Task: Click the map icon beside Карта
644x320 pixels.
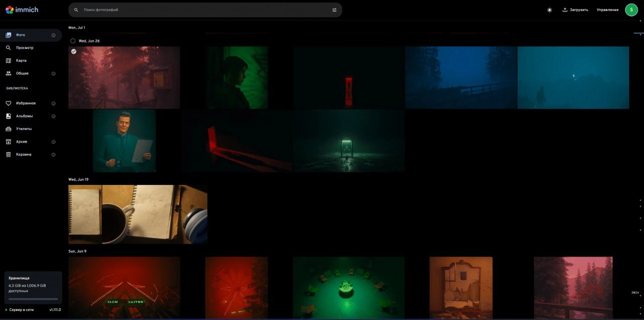Action: click(x=9, y=60)
